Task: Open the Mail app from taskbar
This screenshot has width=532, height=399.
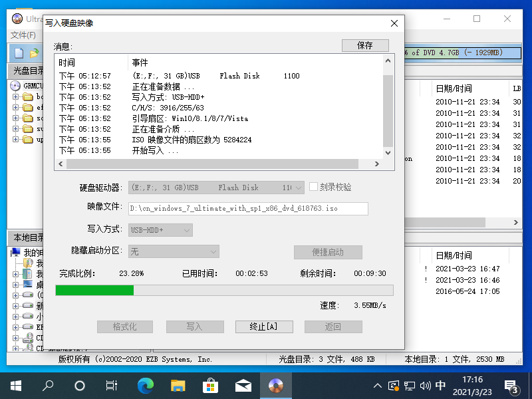Action: [x=243, y=385]
